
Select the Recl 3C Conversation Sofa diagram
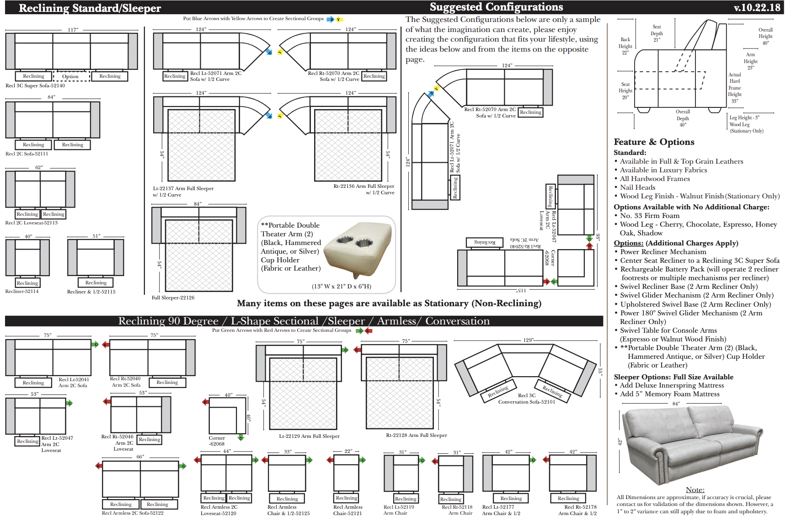pos(526,372)
